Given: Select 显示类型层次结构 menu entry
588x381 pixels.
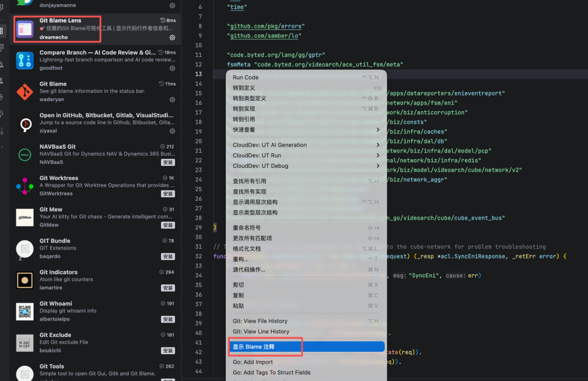Looking at the screenshot, I should tap(307, 213).
